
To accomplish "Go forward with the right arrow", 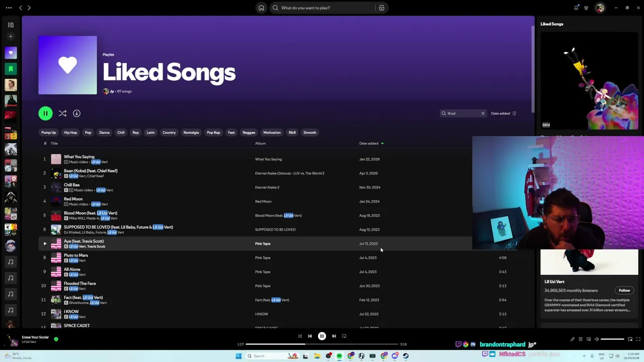I will click(x=29, y=8).
